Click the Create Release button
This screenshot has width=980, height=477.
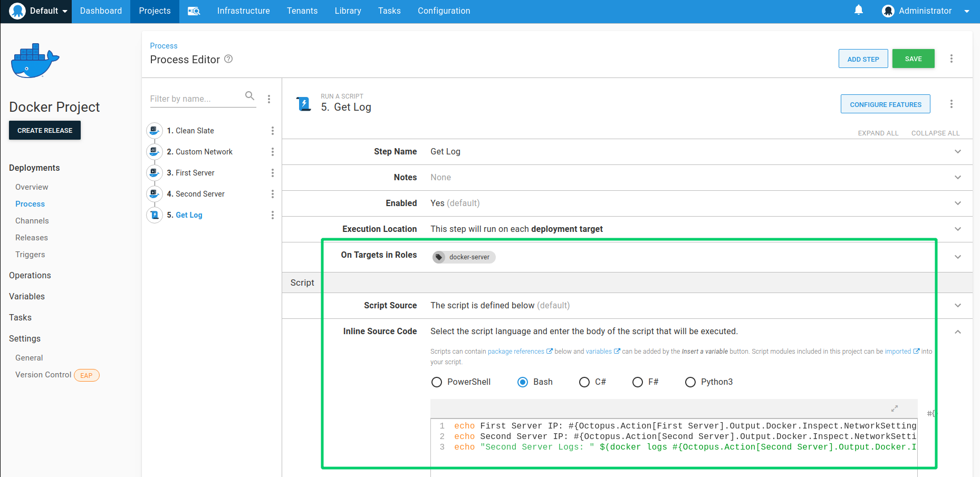point(45,130)
